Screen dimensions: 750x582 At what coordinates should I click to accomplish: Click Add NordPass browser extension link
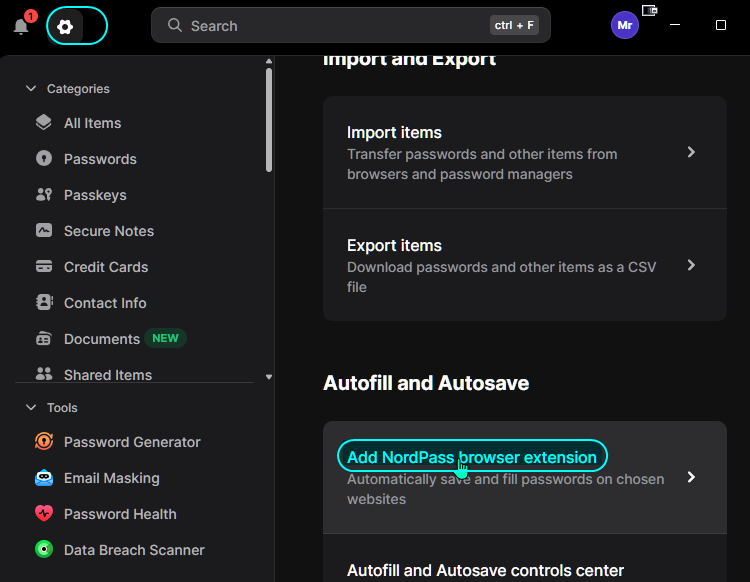coord(472,457)
